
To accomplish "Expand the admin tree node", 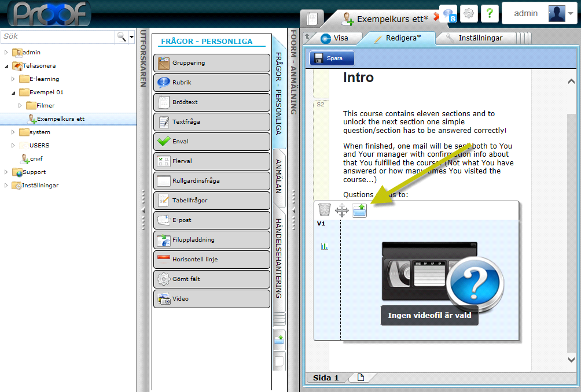I will coord(6,52).
